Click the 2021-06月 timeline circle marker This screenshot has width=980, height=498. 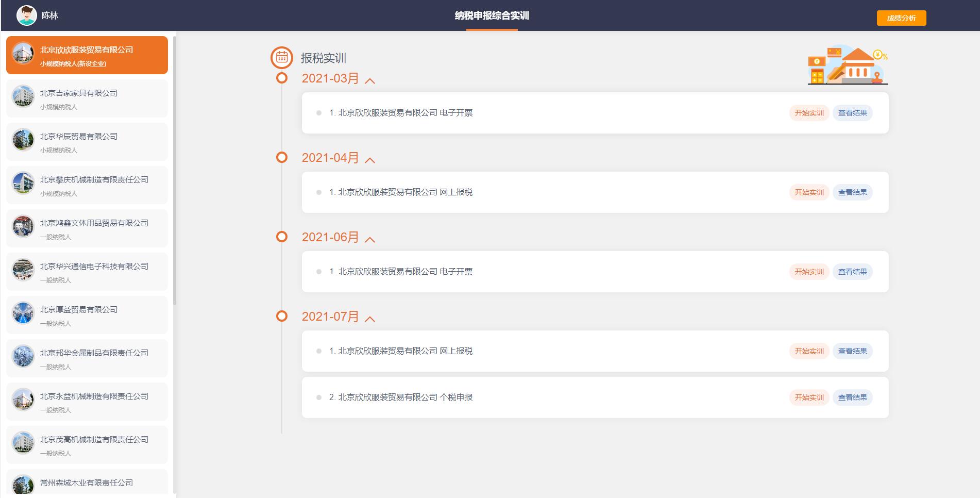pos(282,237)
